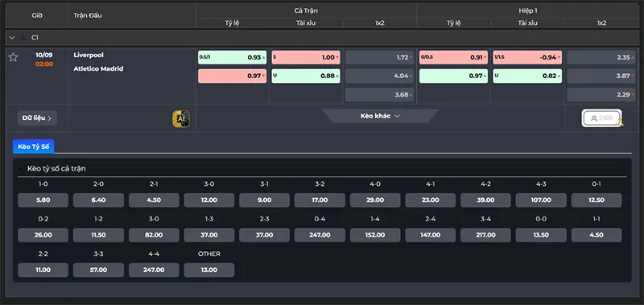Image resolution: width=644 pixels, height=305 pixels.
Task: Favorite the Liverpool match with star icon
Action: point(13,57)
